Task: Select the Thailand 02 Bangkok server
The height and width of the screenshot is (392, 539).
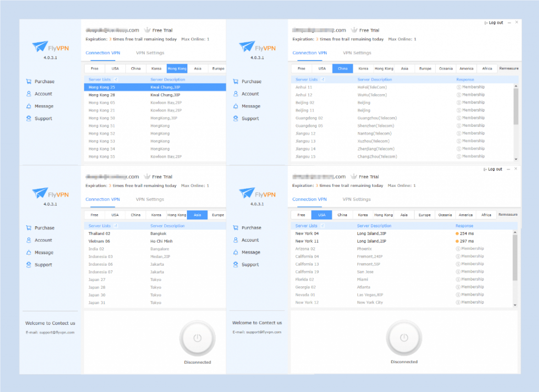Action: point(155,234)
